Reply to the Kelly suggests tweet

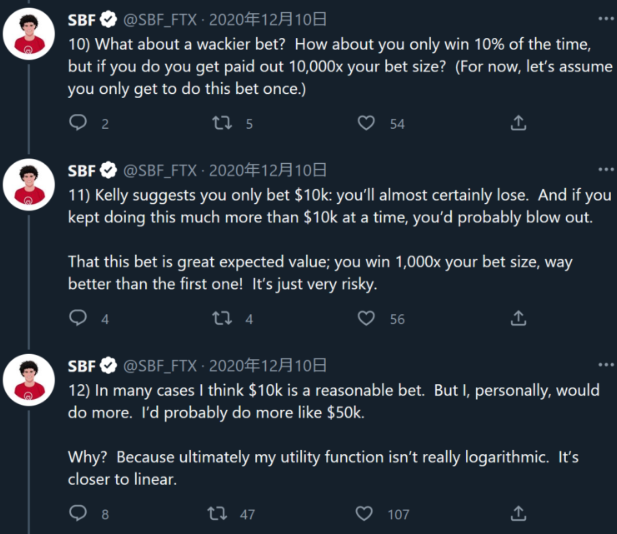(x=78, y=318)
